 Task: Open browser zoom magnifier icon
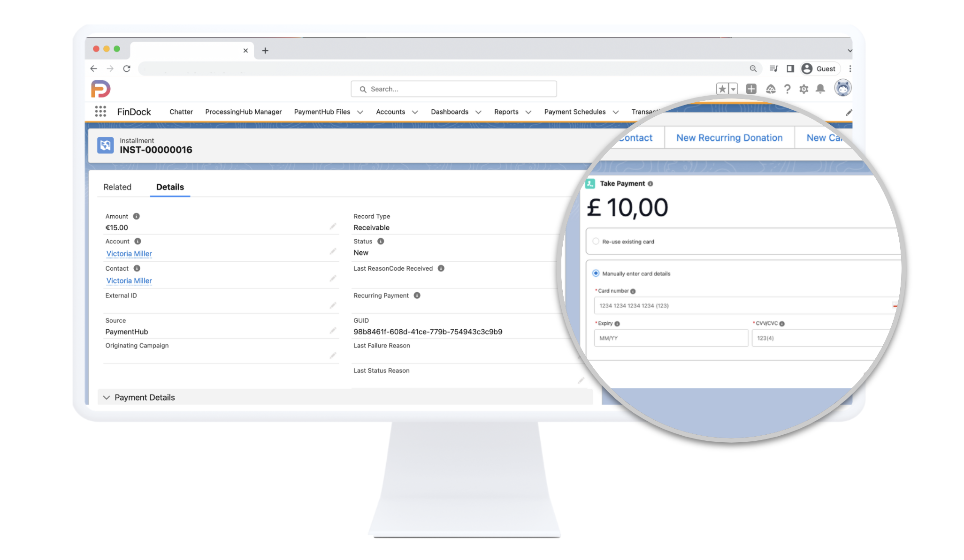pos(753,68)
